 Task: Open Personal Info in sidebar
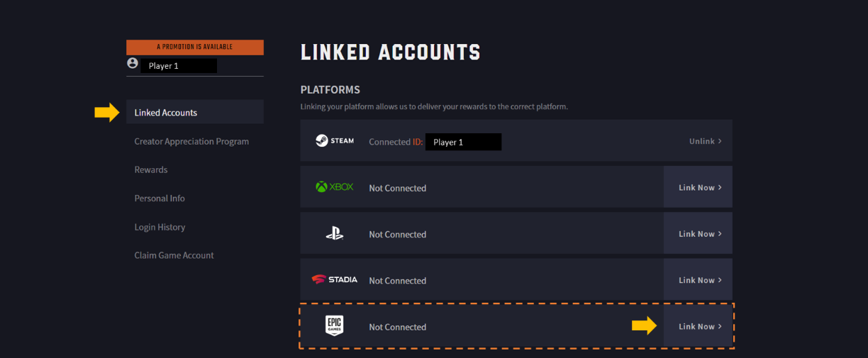160,198
